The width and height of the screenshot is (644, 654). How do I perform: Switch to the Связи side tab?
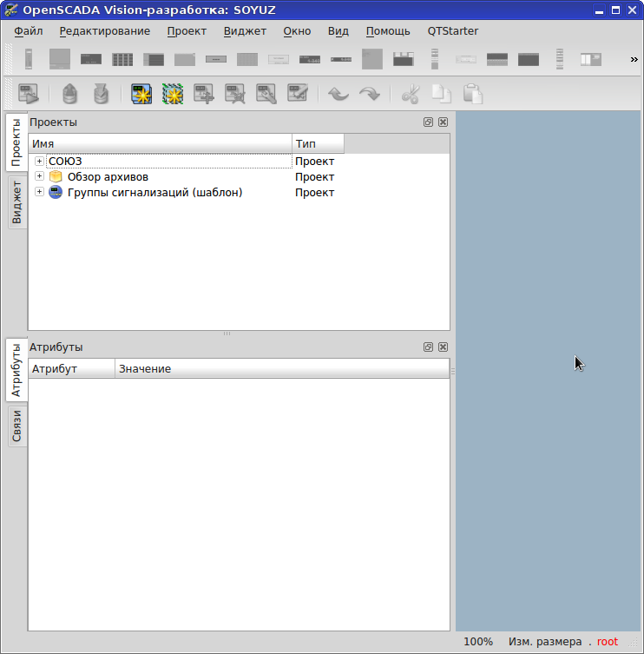16,426
